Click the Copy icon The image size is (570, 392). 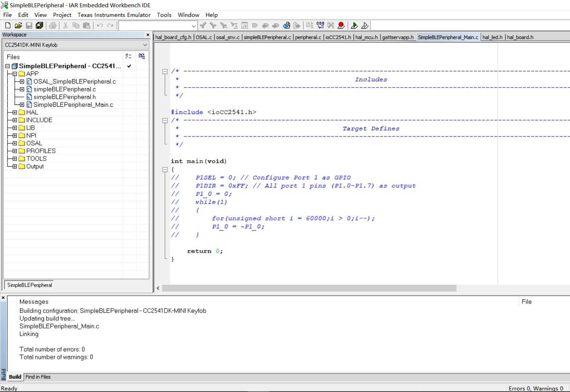coord(76,25)
